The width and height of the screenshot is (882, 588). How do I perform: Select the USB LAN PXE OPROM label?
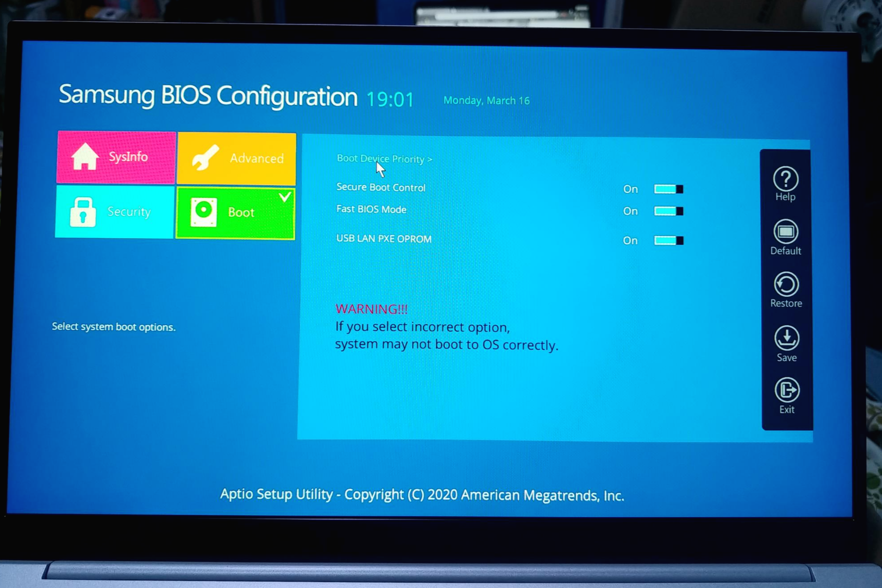pyautogui.click(x=384, y=239)
